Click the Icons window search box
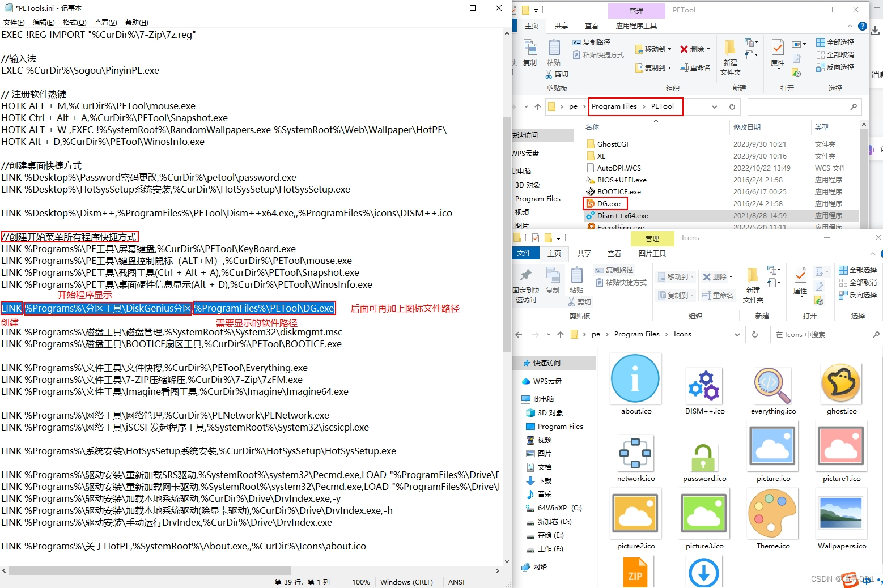 tap(826, 334)
